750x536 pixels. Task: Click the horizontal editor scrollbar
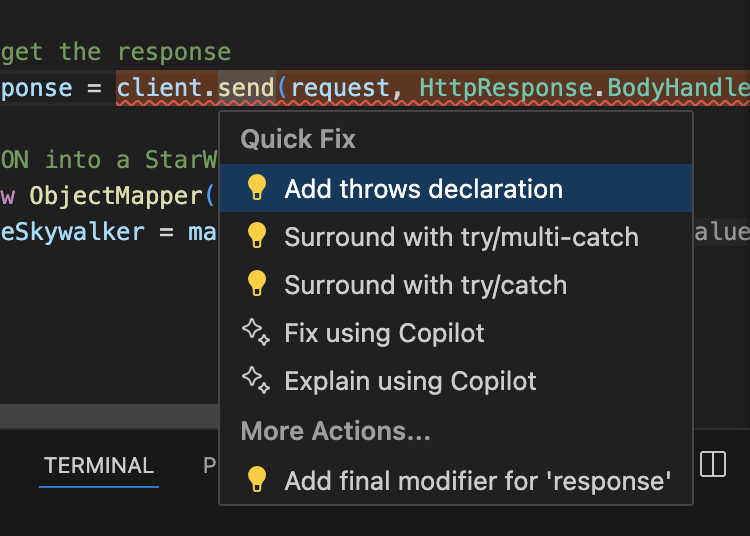110,416
